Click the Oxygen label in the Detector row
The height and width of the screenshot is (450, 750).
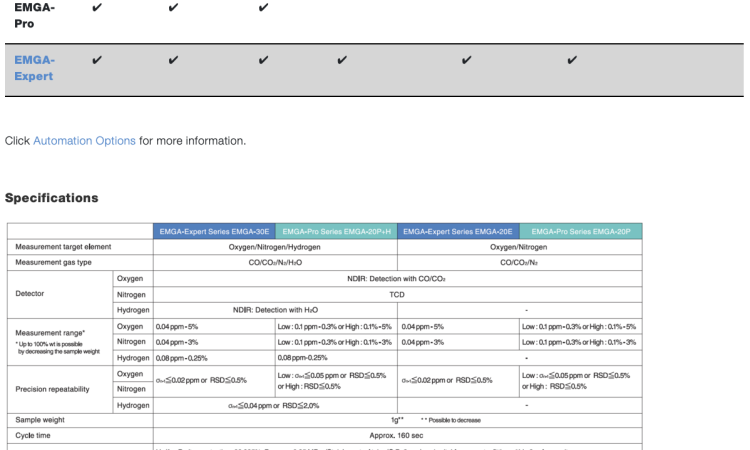130,278
